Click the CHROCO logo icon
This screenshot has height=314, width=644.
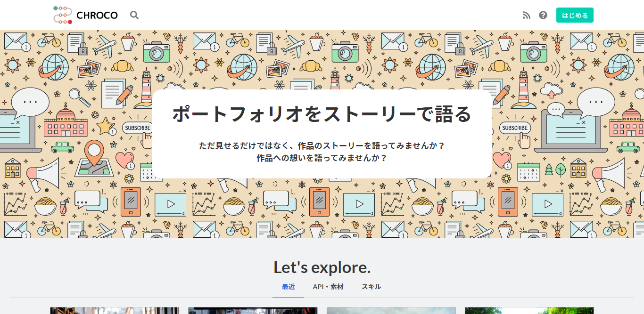[x=63, y=15]
